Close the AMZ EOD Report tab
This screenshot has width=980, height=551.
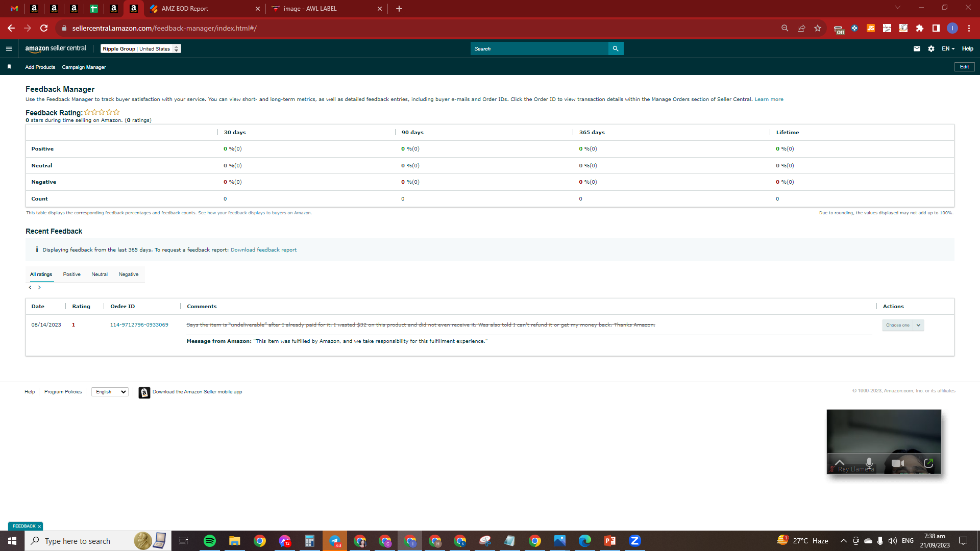(x=257, y=9)
